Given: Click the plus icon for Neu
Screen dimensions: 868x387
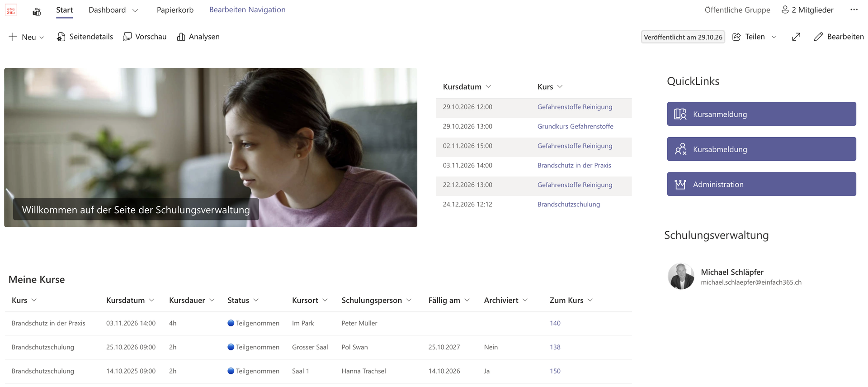Looking at the screenshot, I should point(13,37).
